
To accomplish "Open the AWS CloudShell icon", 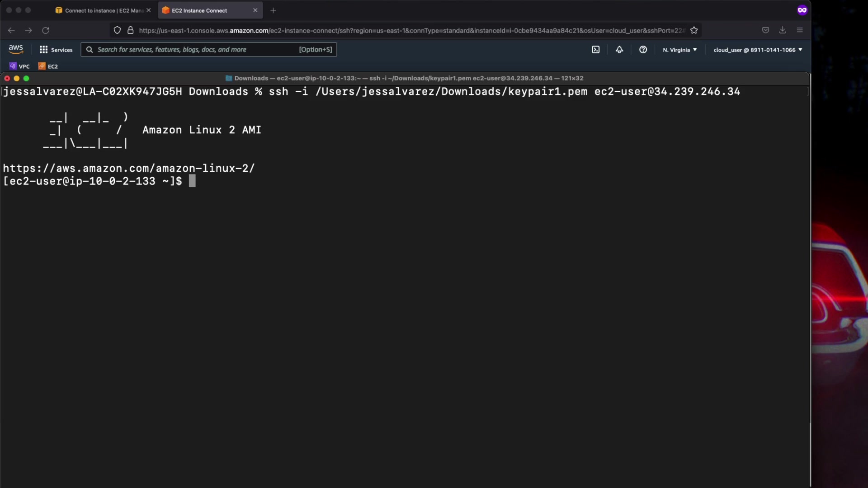I will [595, 50].
